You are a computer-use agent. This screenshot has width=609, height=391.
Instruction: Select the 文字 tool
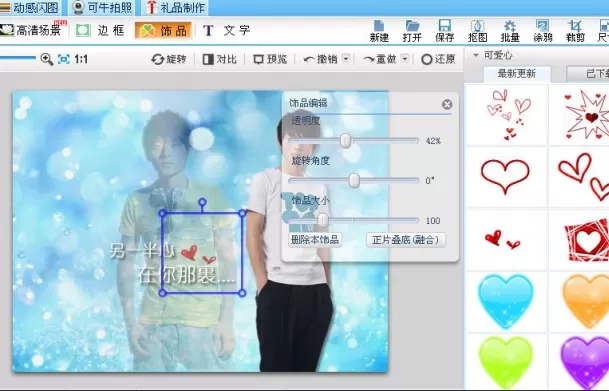[x=226, y=30]
